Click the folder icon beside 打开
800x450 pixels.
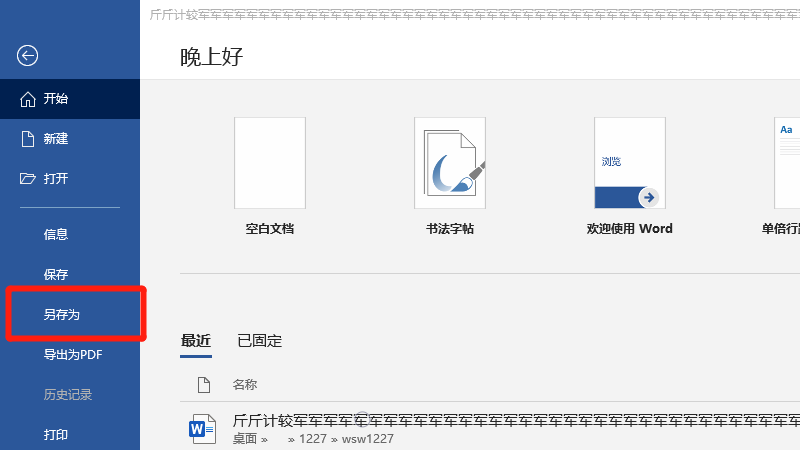coord(28,179)
